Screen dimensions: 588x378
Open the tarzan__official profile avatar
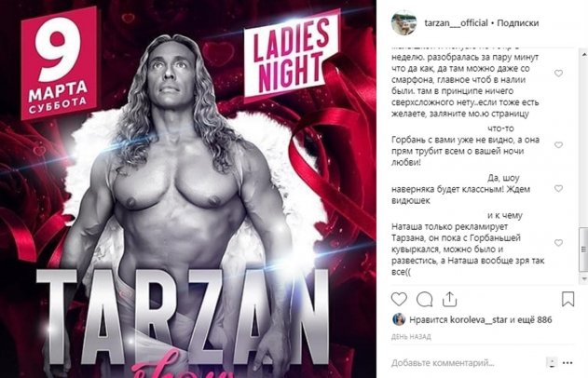(403, 23)
